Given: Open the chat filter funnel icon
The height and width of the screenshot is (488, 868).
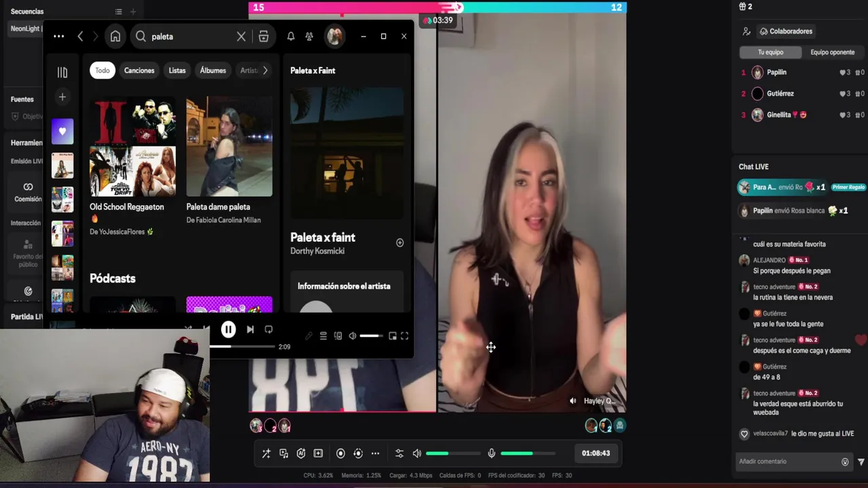Looking at the screenshot, I should (x=861, y=462).
